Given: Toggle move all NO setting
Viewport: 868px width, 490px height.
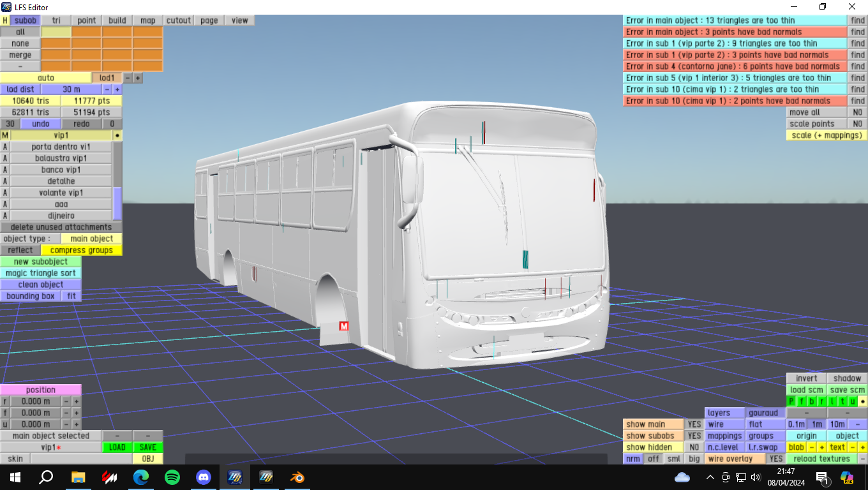Looking at the screenshot, I should pyautogui.click(x=858, y=112).
